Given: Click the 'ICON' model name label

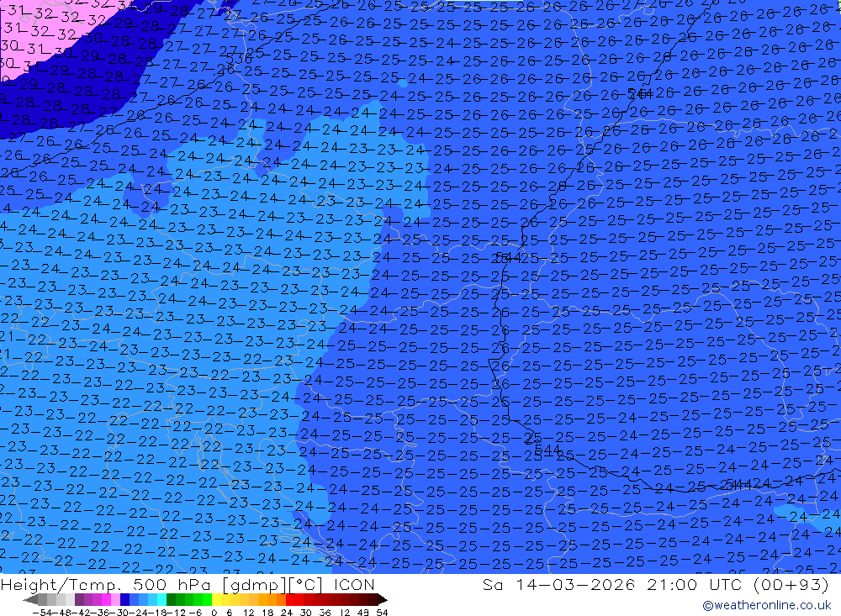Looking at the screenshot, I should point(354,584).
